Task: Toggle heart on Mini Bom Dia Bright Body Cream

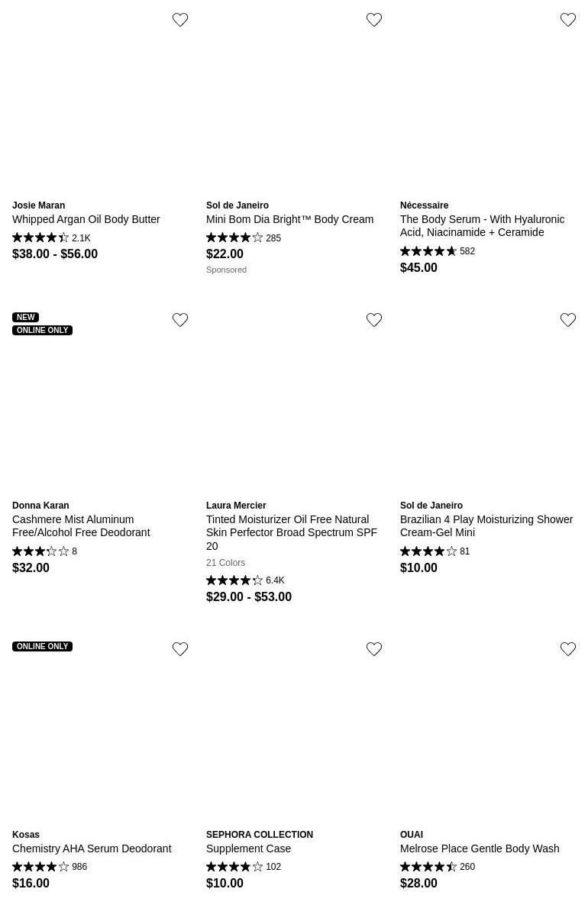Action: [x=374, y=20]
